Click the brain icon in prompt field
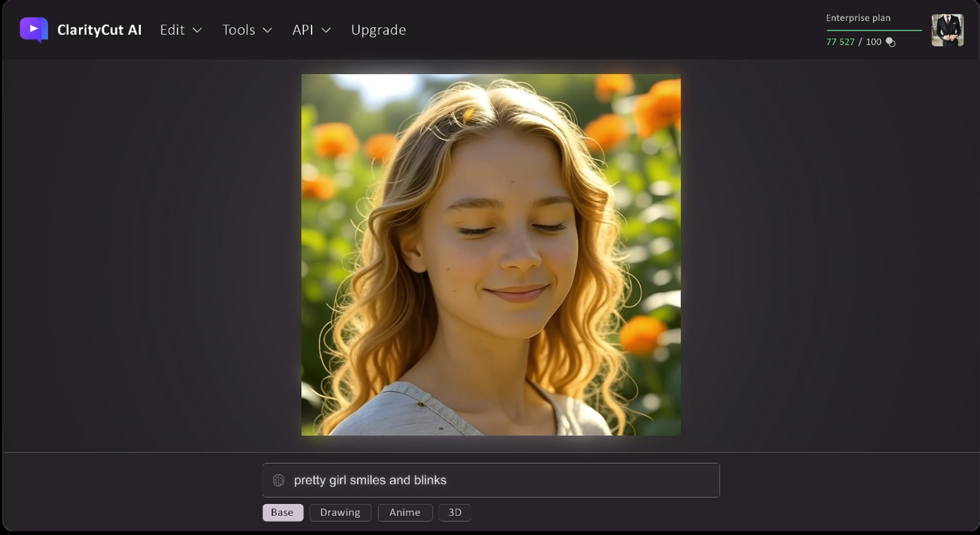This screenshot has width=980, height=535. (278, 480)
